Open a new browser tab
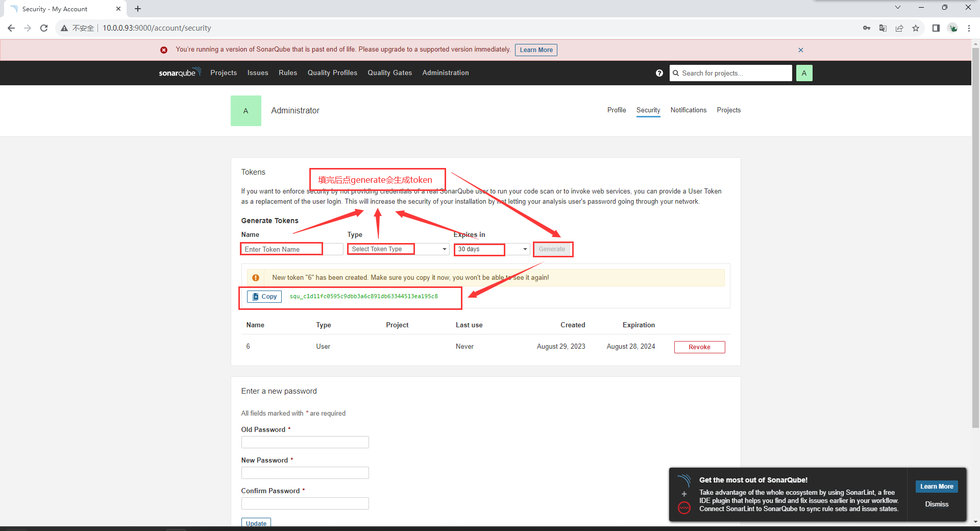The image size is (980, 531). pyautogui.click(x=138, y=9)
